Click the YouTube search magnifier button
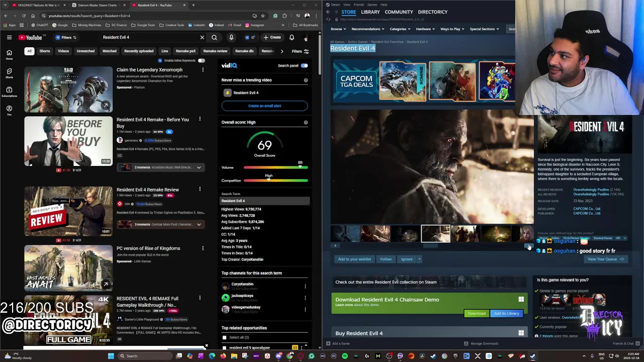644x362 pixels. tap(214, 37)
